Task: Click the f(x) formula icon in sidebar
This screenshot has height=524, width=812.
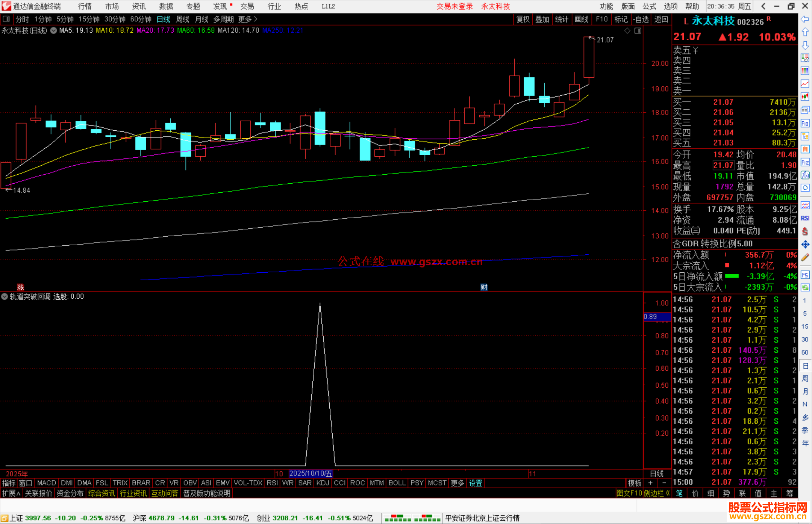Action: (x=805, y=175)
